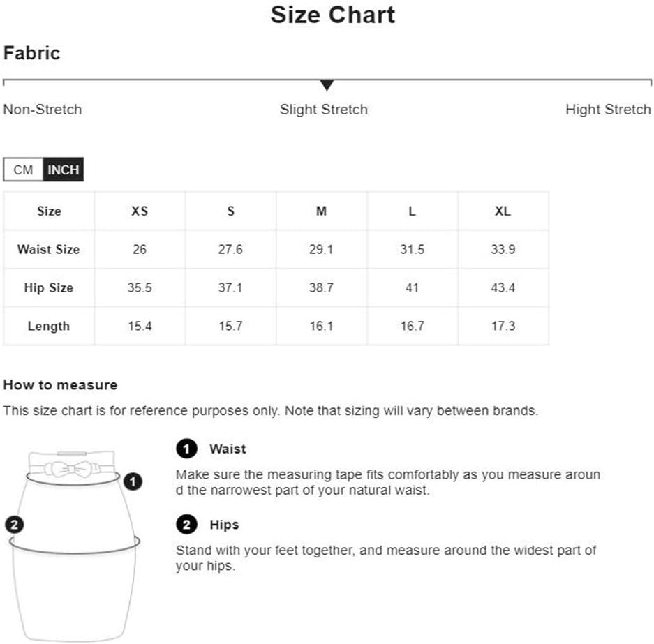654x644 pixels.
Task: Click marker 2 on skirt illustration
Action: click(13, 525)
